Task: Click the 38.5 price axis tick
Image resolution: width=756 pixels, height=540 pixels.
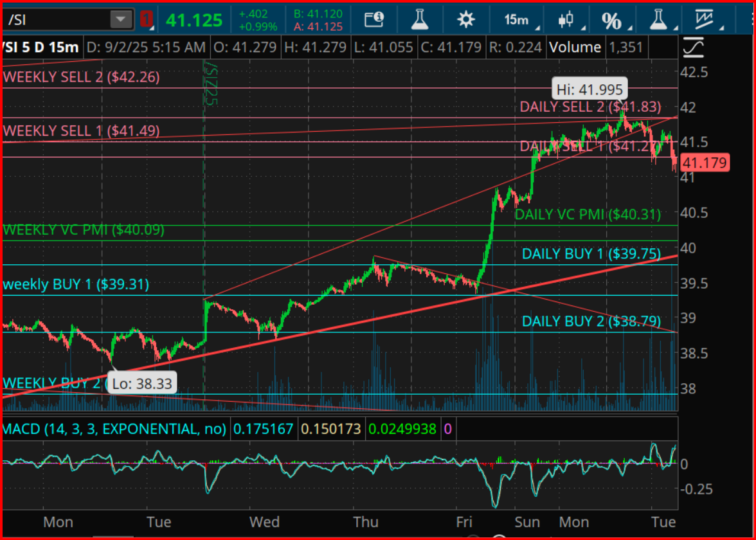Action: point(694,353)
